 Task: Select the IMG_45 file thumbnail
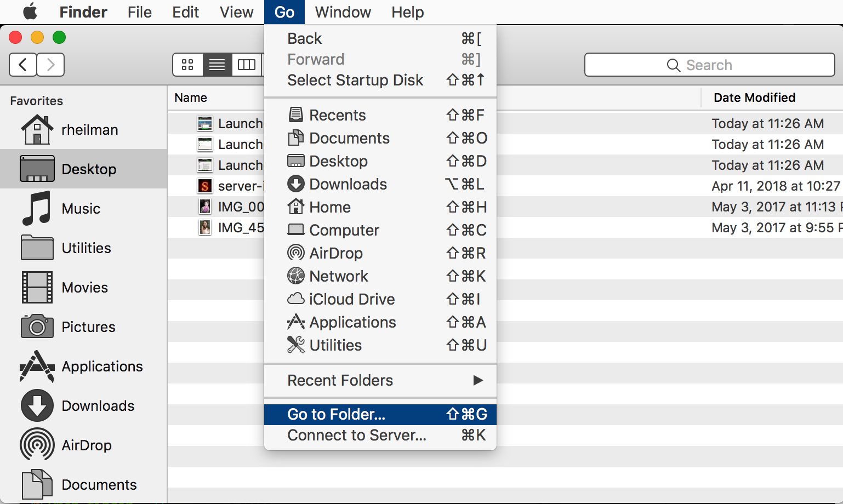[x=204, y=227]
